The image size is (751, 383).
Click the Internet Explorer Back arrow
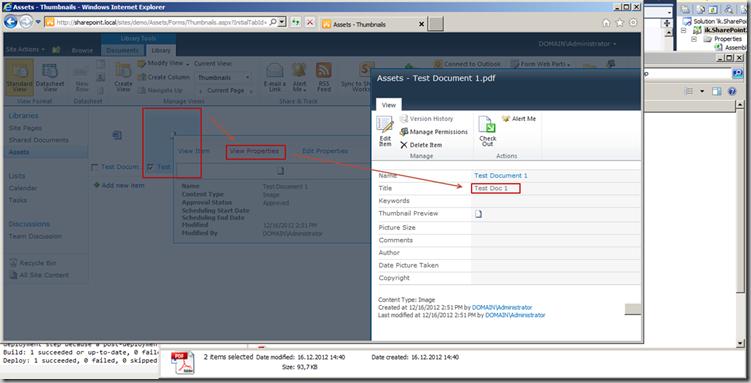pyautogui.click(x=11, y=22)
